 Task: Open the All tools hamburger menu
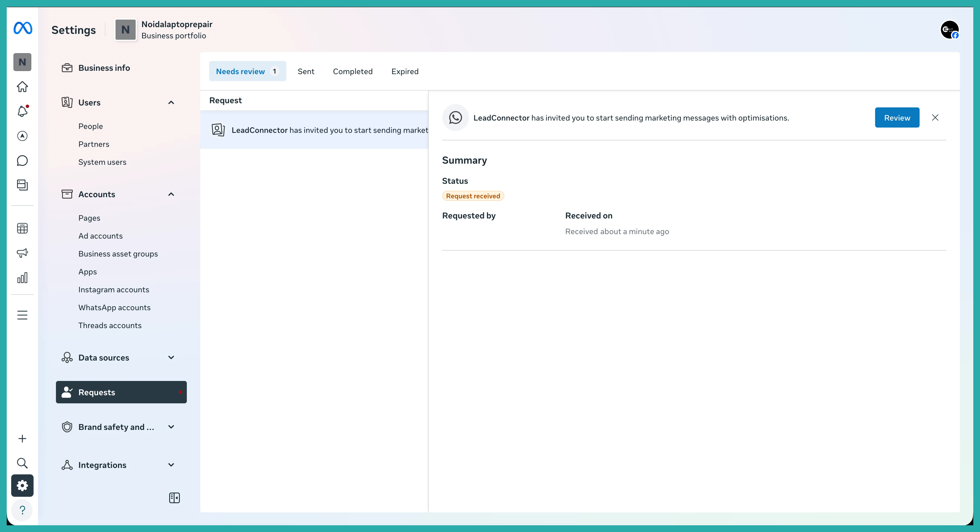pos(22,315)
